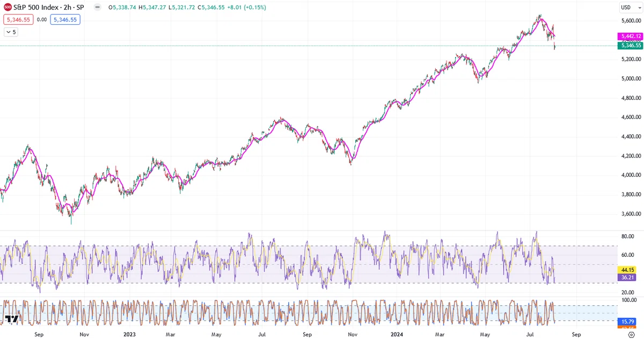Select the yellow 44.15 RSI value label
The image size is (644, 339).
click(627, 269)
